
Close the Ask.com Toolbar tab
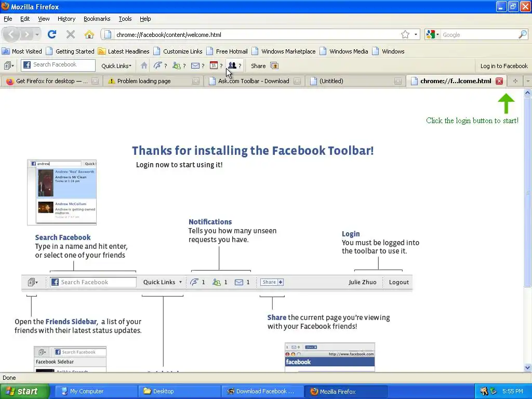tap(297, 81)
